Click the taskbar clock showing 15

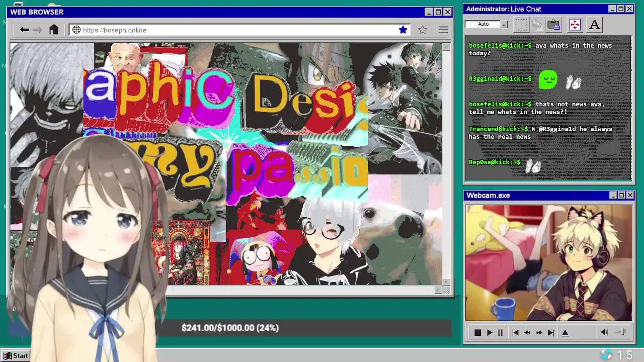coord(625,355)
